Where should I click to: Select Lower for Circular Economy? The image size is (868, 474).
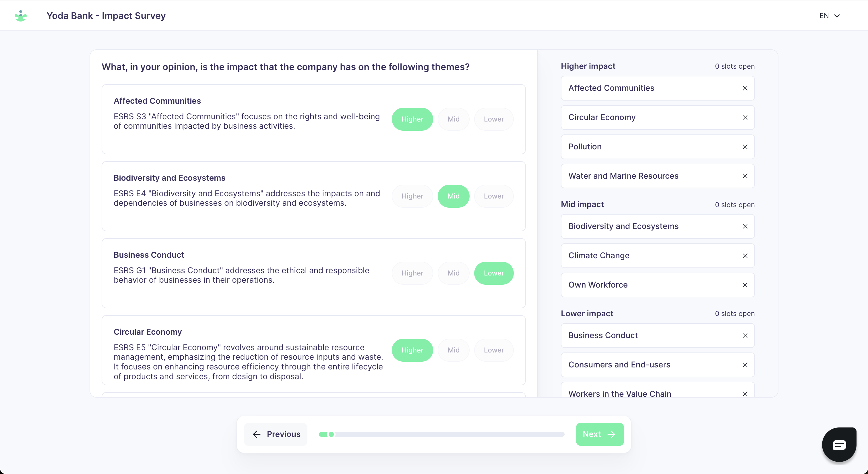493,350
